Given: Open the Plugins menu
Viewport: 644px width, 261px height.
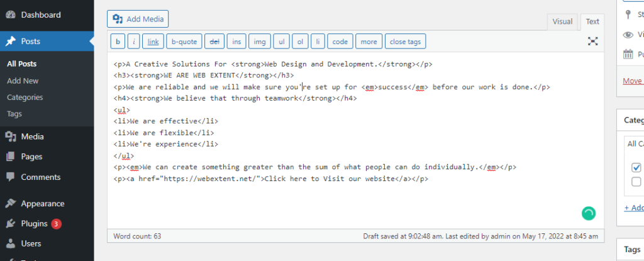Looking at the screenshot, I should (x=47, y=224).
